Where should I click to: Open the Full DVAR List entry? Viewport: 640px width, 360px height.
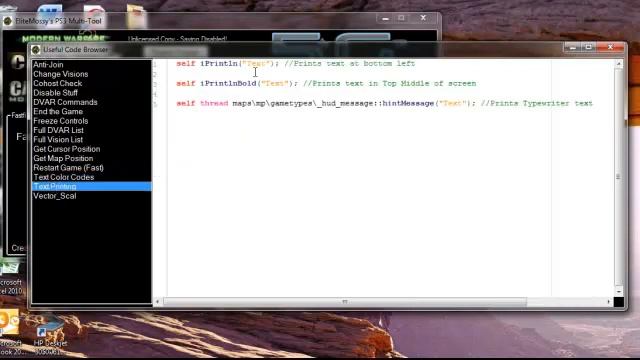point(58,130)
